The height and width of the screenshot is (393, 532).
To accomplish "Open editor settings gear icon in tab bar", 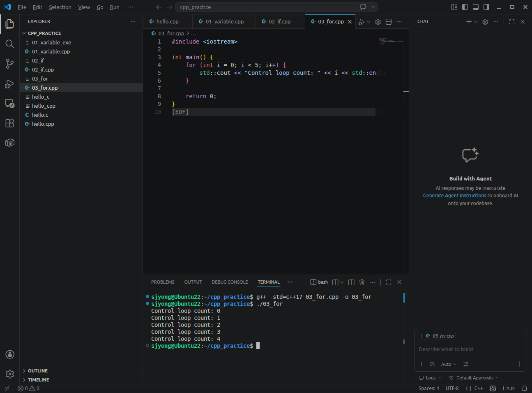I will click(x=378, y=22).
